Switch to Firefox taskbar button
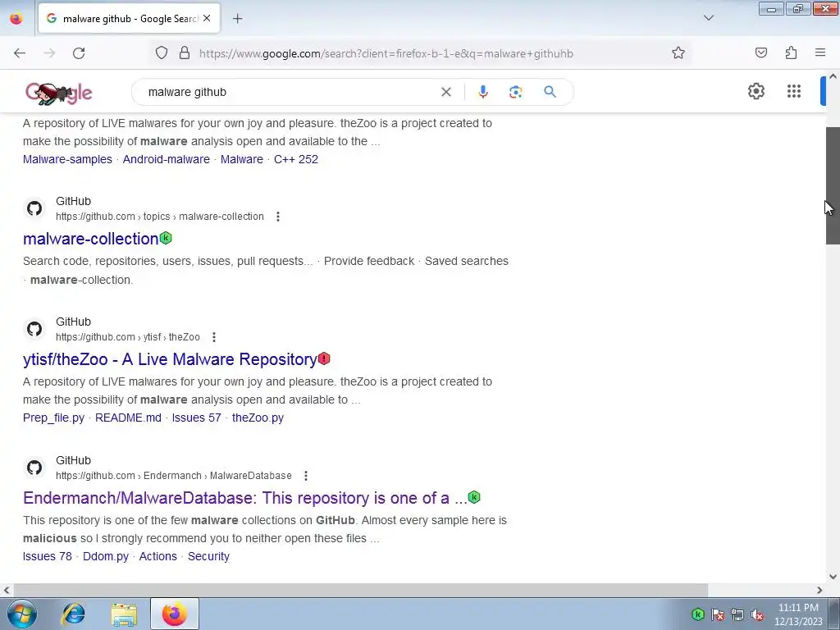This screenshot has height=630, width=840. [x=175, y=614]
